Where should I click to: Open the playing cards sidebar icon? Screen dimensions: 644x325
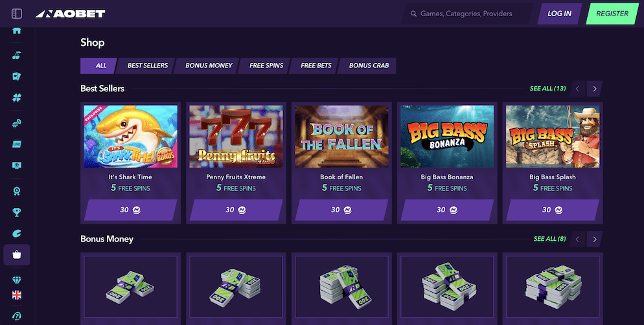(16, 76)
